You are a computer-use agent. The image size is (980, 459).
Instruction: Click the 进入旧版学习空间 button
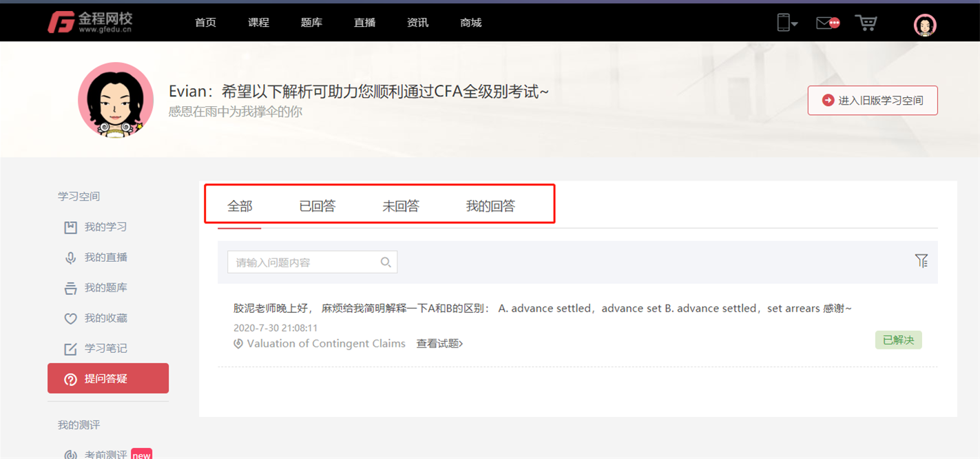(x=872, y=101)
